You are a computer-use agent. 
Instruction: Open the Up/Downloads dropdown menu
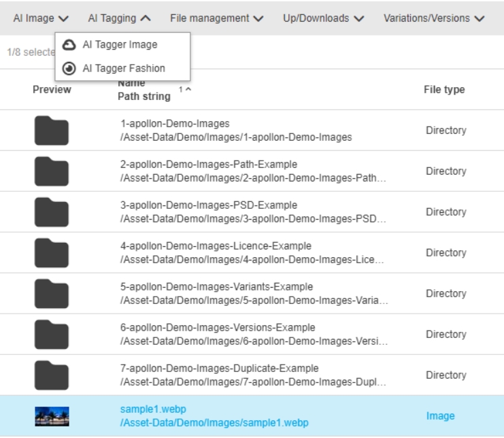coord(323,18)
